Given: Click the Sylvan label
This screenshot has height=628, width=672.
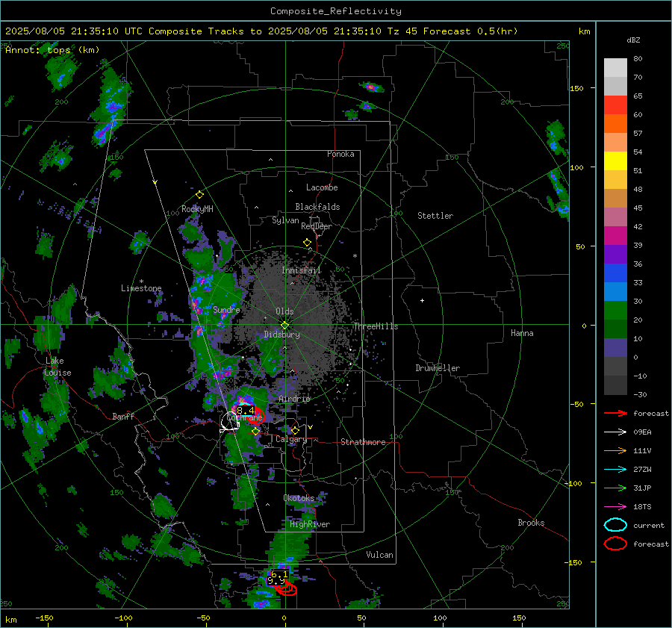Looking at the screenshot, I should click(285, 220).
